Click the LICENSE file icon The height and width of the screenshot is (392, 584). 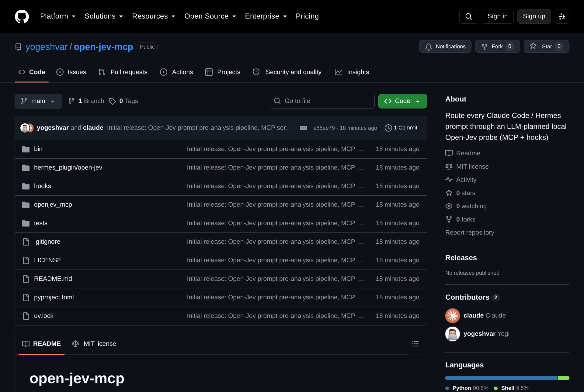[26, 260]
